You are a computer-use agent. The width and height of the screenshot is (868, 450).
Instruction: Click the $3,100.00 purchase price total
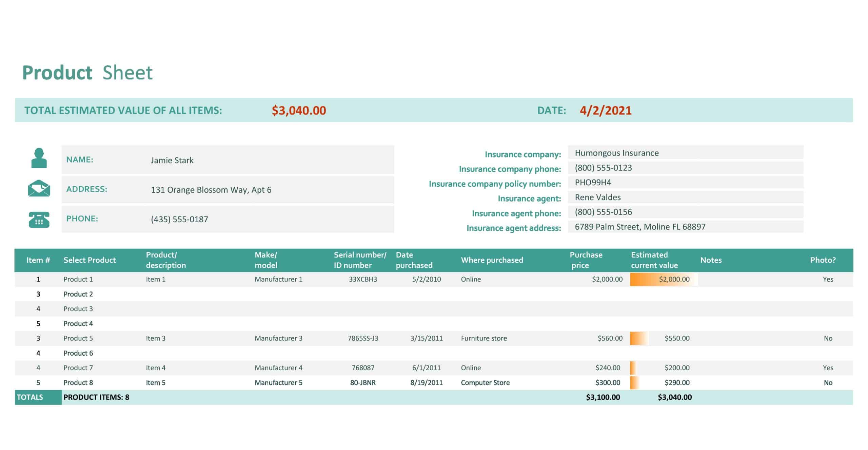[603, 397]
